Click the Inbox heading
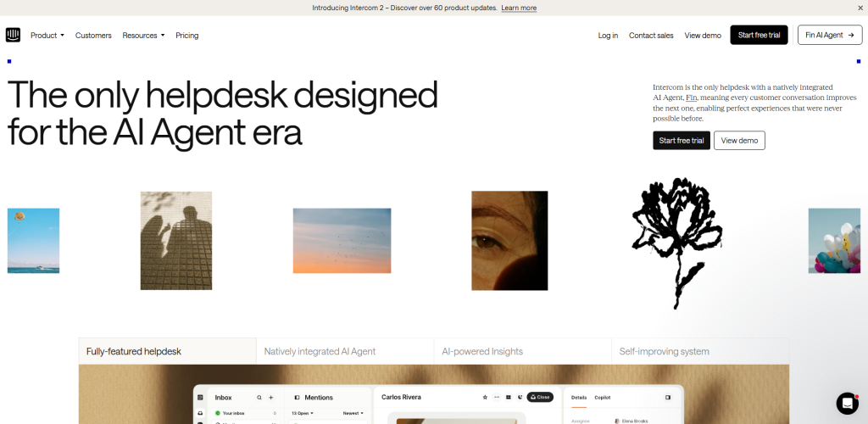 pyautogui.click(x=223, y=398)
